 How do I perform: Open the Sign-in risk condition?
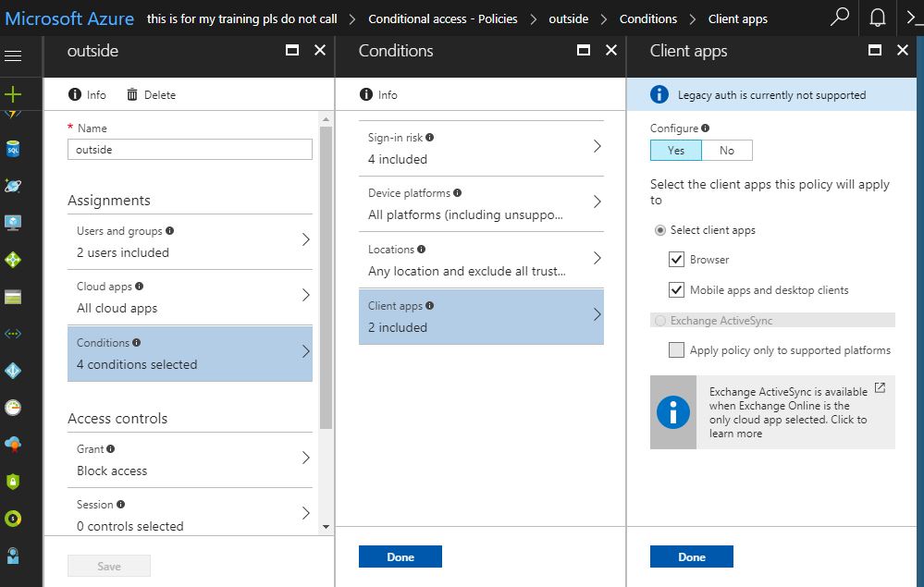point(480,146)
